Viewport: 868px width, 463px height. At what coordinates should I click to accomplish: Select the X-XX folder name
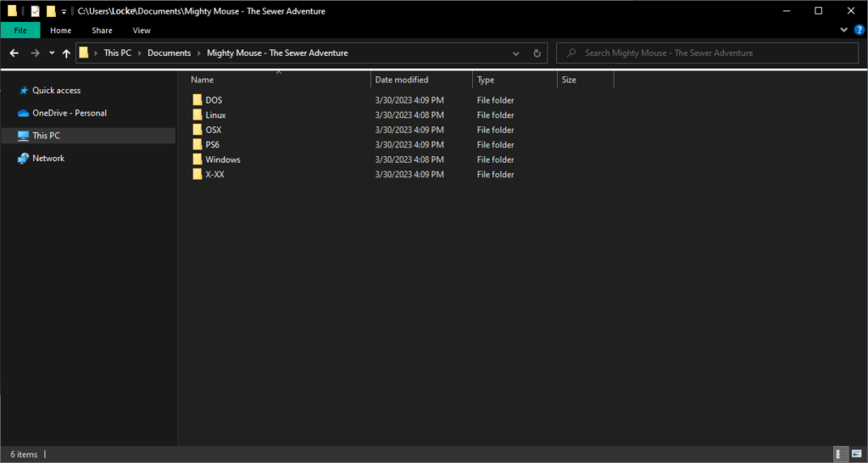214,175
